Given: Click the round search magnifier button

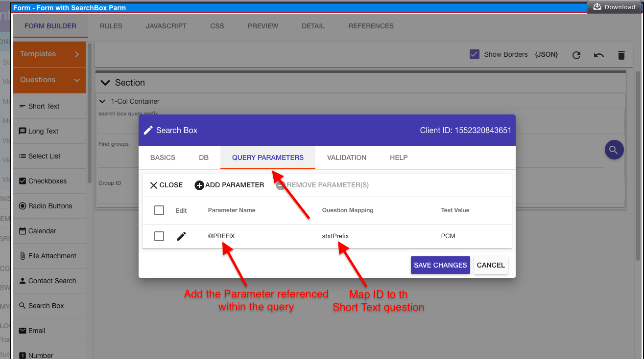Looking at the screenshot, I should click(614, 150).
